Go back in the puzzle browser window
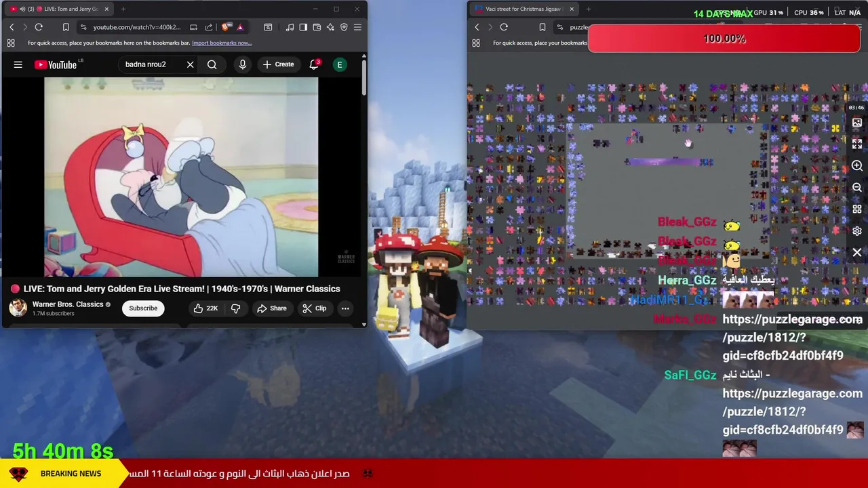 477,27
